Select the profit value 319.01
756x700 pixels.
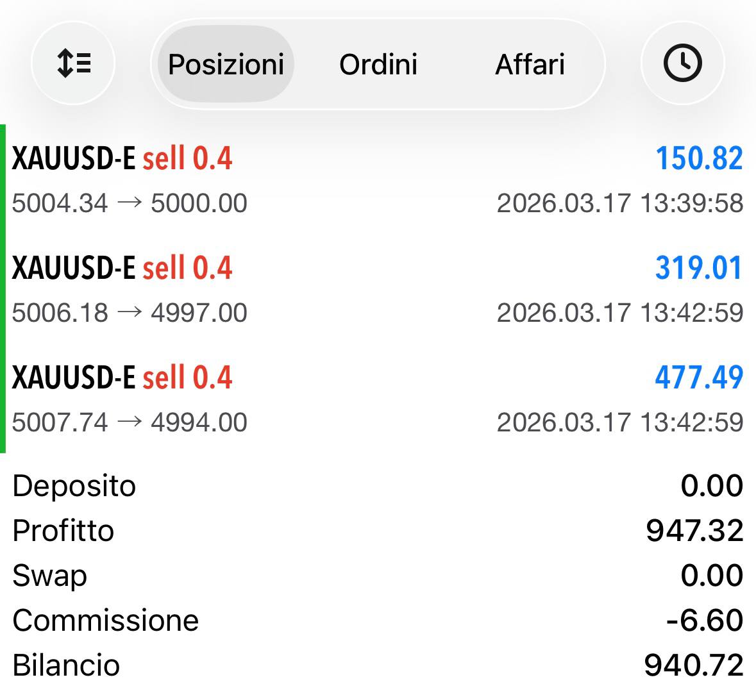(x=699, y=268)
